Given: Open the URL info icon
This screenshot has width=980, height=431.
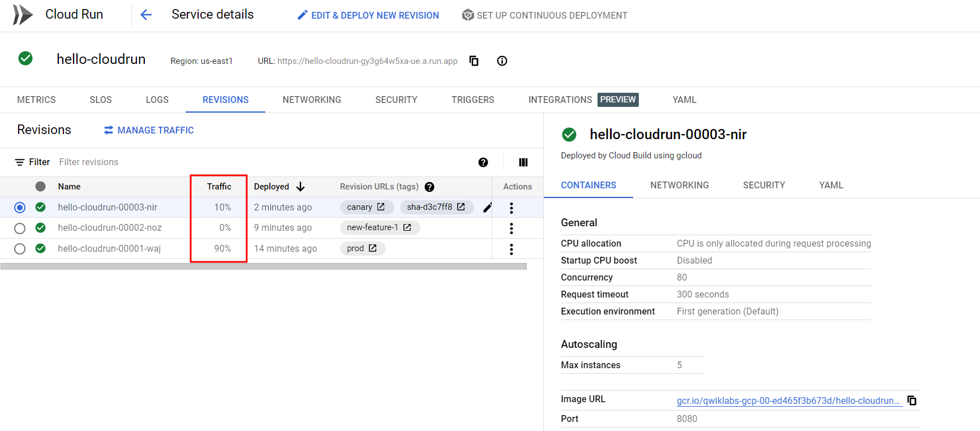Looking at the screenshot, I should point(502,61).
